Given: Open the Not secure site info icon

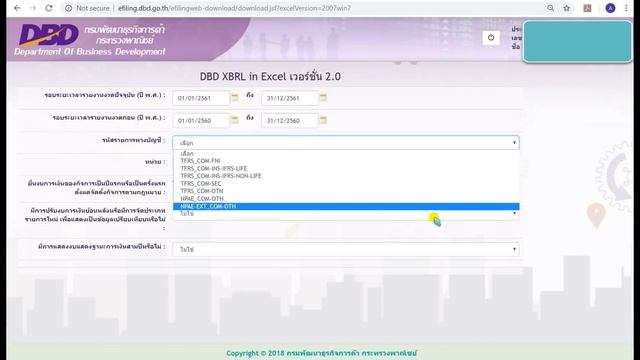Looking at the screenshot, I should point(69,8).
